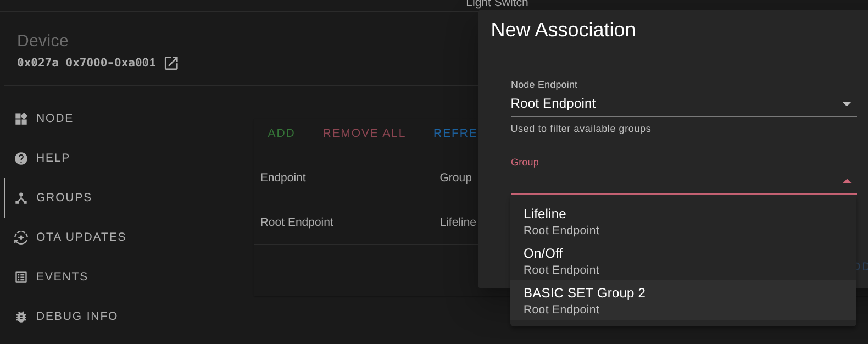The image size is (868, 344).
Task: Click the OTA Updates icon
Action: coord(21,237)
